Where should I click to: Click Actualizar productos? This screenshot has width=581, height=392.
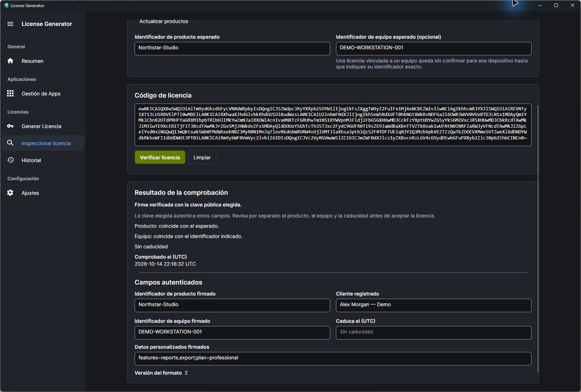[164, 21]
